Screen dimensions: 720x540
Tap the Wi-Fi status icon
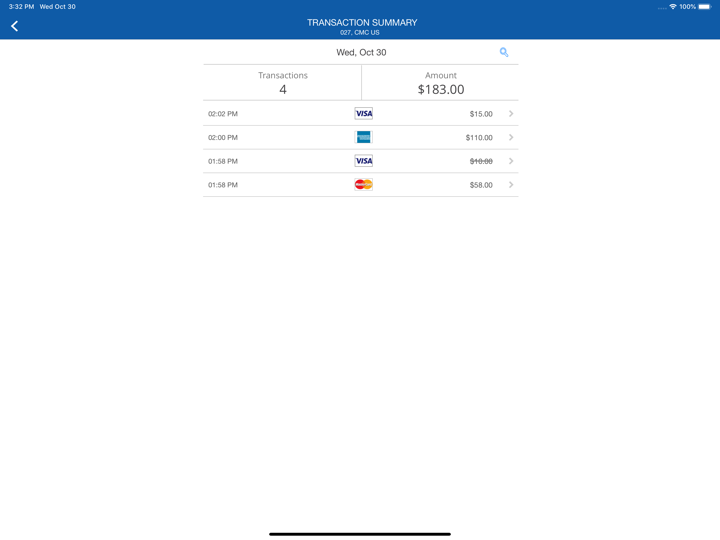click(x=673, y=7)
